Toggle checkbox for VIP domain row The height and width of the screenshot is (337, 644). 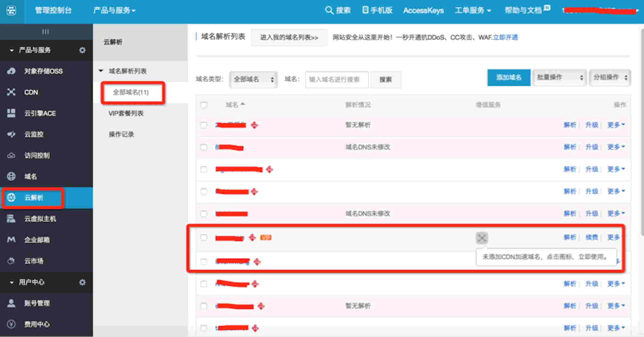(x=204, y=238)
